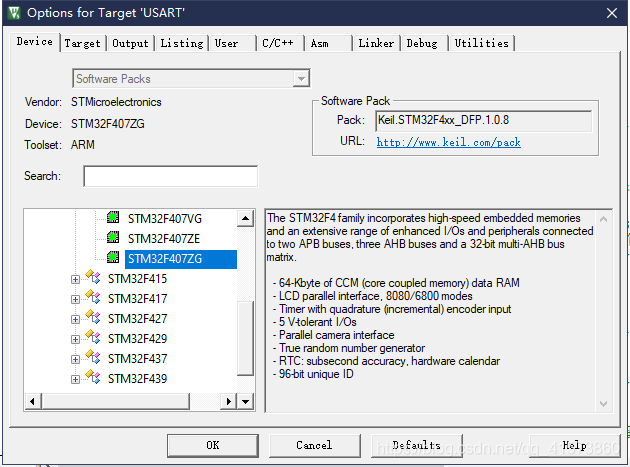Screen dimensions: 630x467
Task: Click the STM32F437 family icon
Action: pyautogui.click(x=93, y=357)
